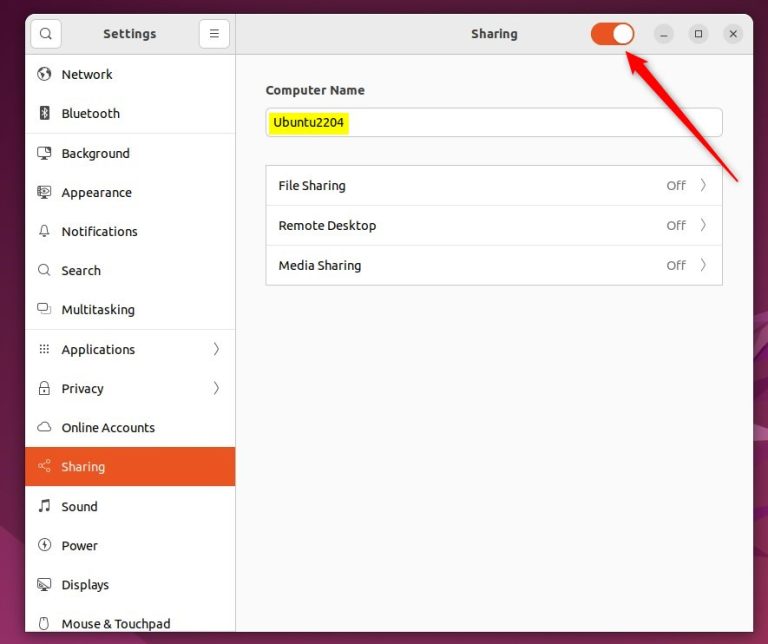Open Background settings panel
The height and width of the screenshot is (644, 768).
[130, 153]
